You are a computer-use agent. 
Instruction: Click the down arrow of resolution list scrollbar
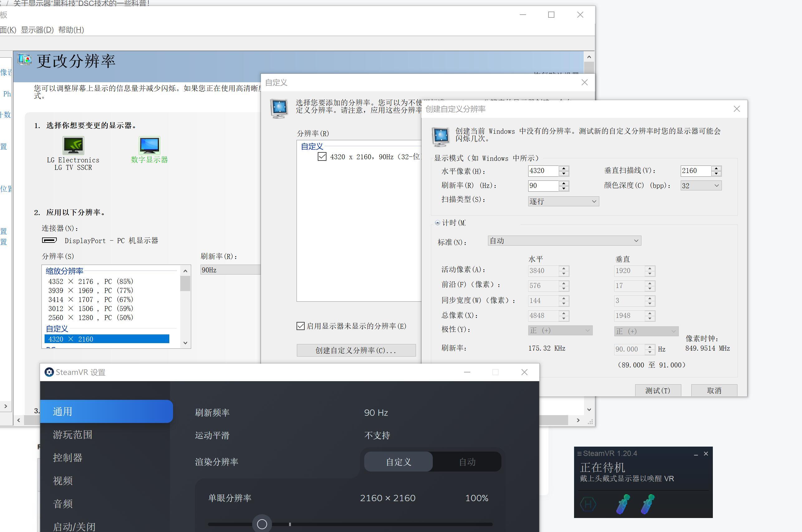pyautogui.click(x=185, y=343)
